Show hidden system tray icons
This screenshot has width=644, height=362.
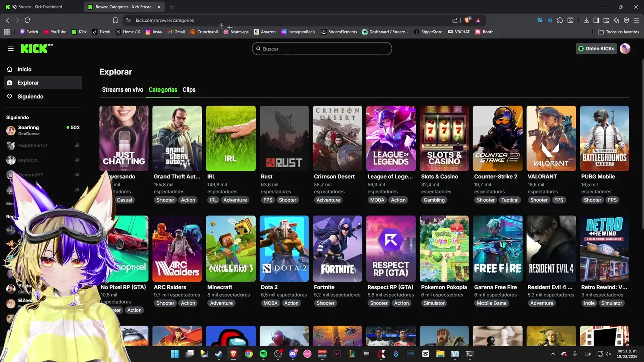tap(552, 354)
